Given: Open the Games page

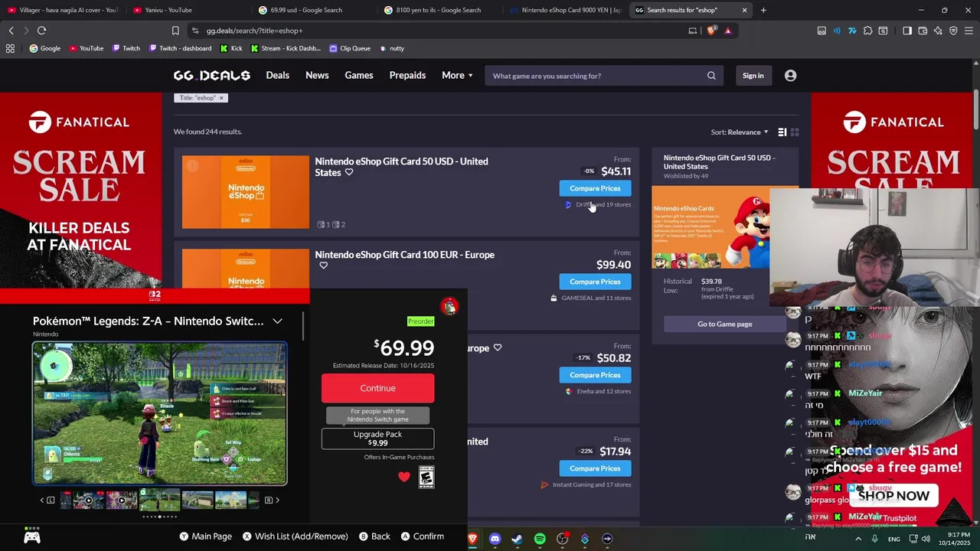Looking at the screenshot, I should click(359, 76).
